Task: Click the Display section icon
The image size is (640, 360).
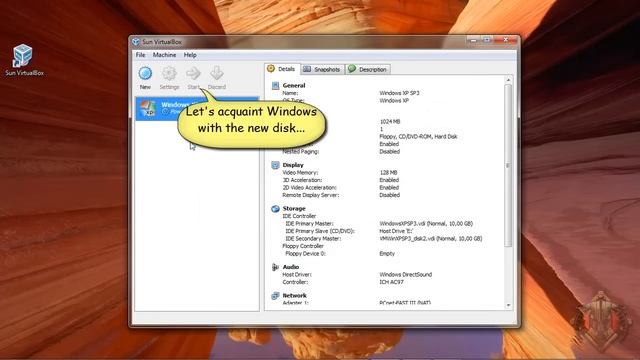Action: tap(275, 165)
